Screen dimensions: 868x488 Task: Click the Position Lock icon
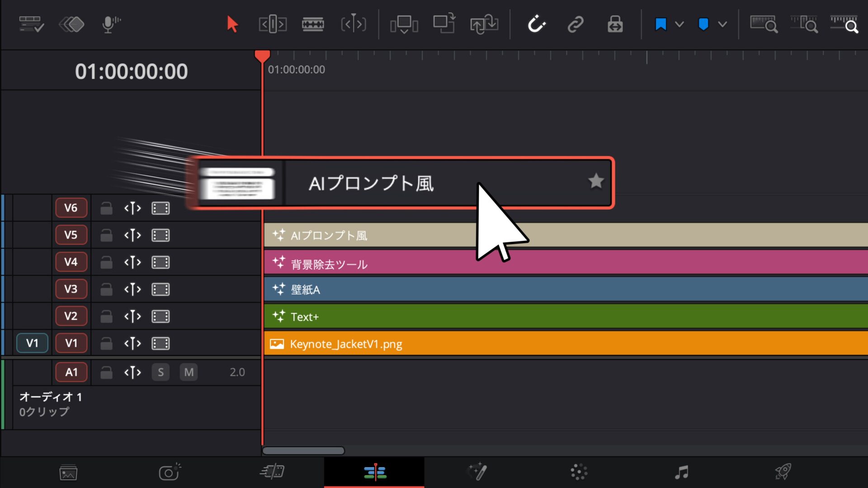point(615,24)
